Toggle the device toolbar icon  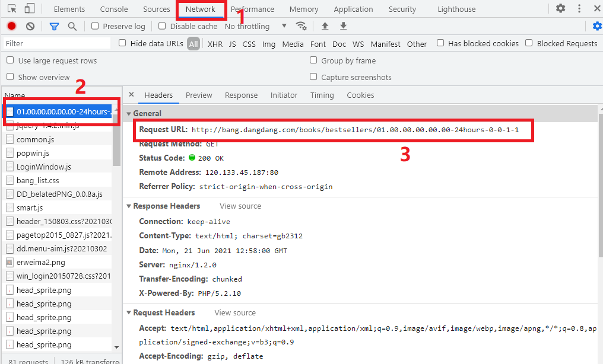click(x=30, y=8)
